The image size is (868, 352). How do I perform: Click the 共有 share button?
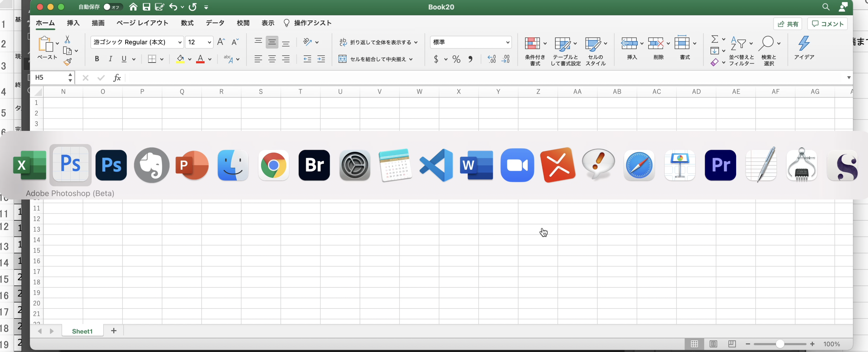[787, 24]
